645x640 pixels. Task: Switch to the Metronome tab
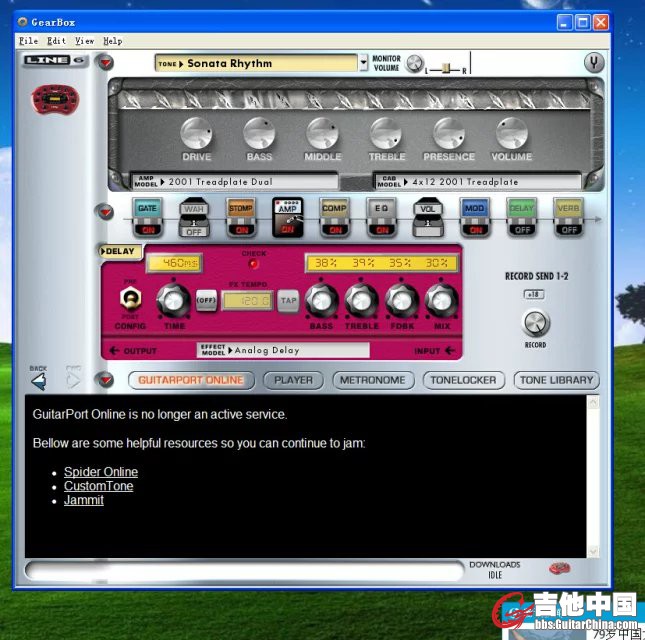[x=372, y=380]
